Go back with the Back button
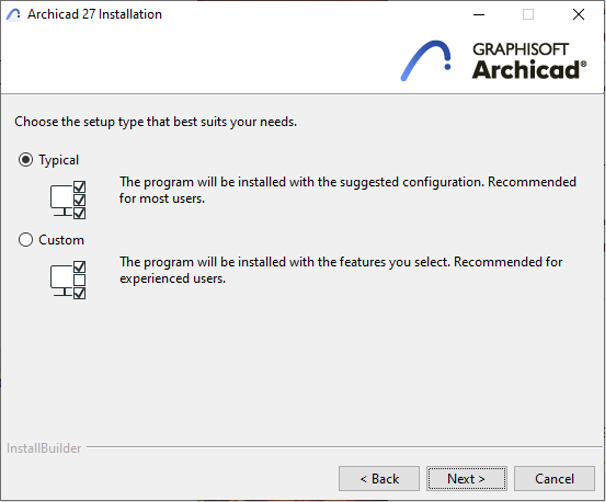 [x=379, y=478]
